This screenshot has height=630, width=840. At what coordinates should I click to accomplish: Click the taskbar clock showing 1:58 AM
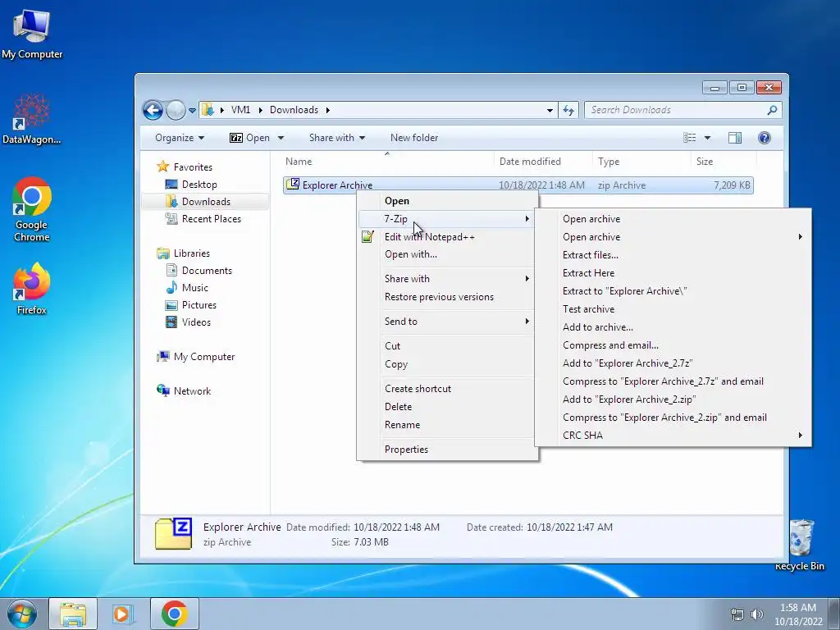coord(798,614)
